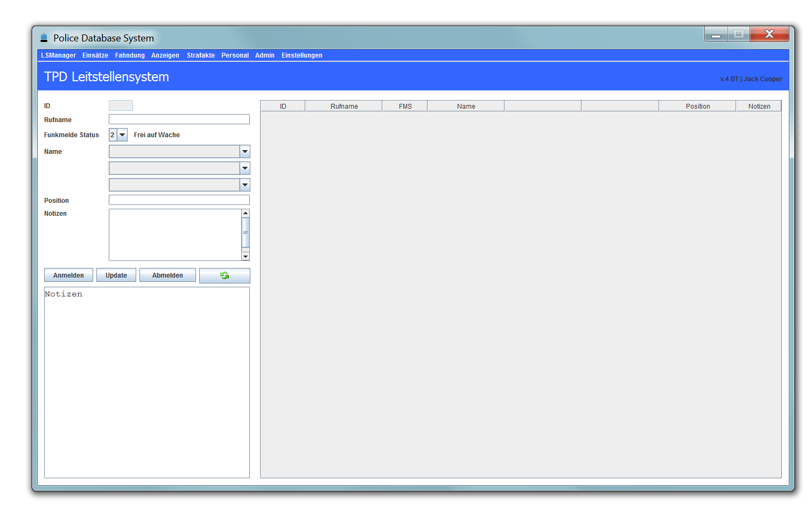Open the LSManager menu

point(58,55)
